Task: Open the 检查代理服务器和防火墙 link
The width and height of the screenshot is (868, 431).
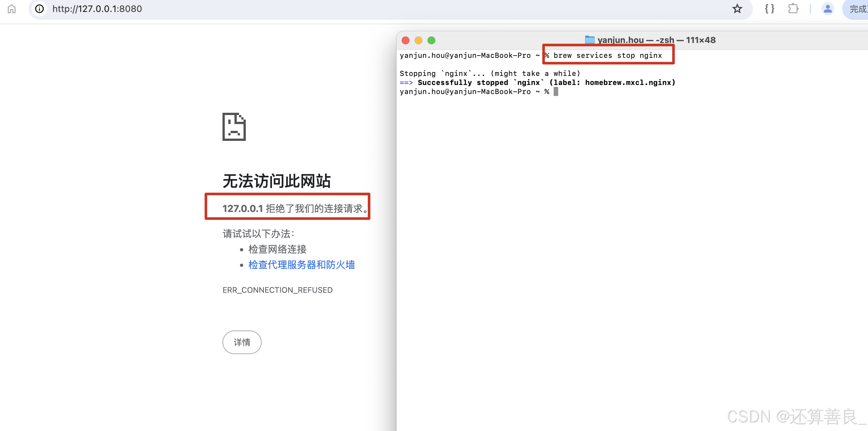Action: click(x=302, y=265)
